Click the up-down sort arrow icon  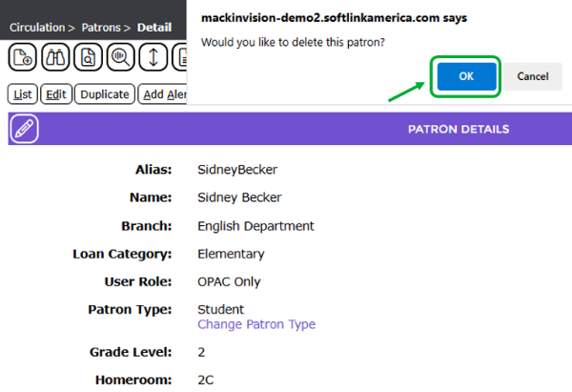tap(153, 57)
